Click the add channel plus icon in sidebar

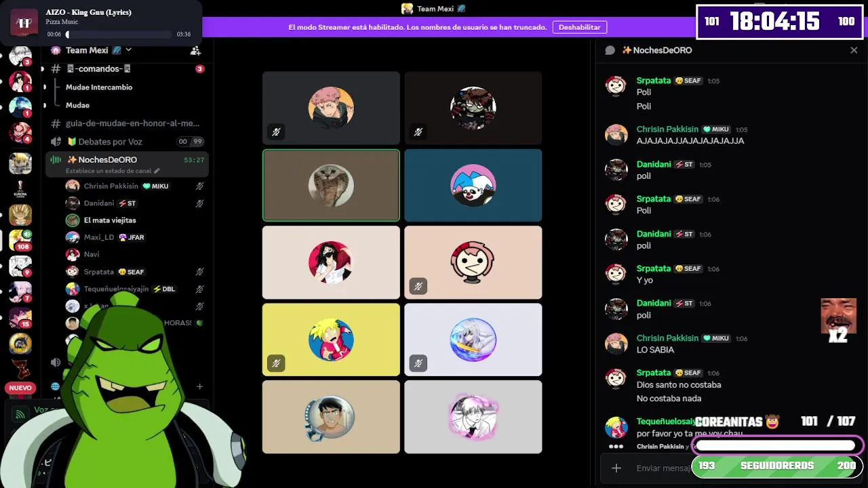199,386
